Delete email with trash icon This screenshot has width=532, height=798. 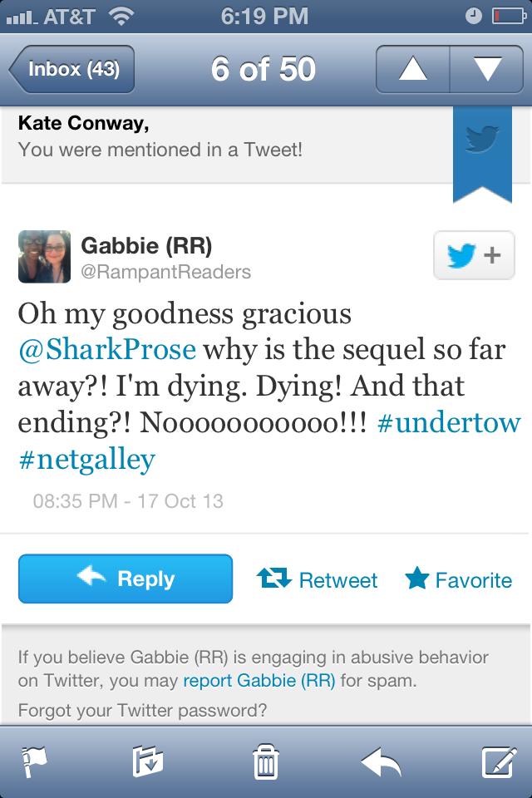(265, 761)
